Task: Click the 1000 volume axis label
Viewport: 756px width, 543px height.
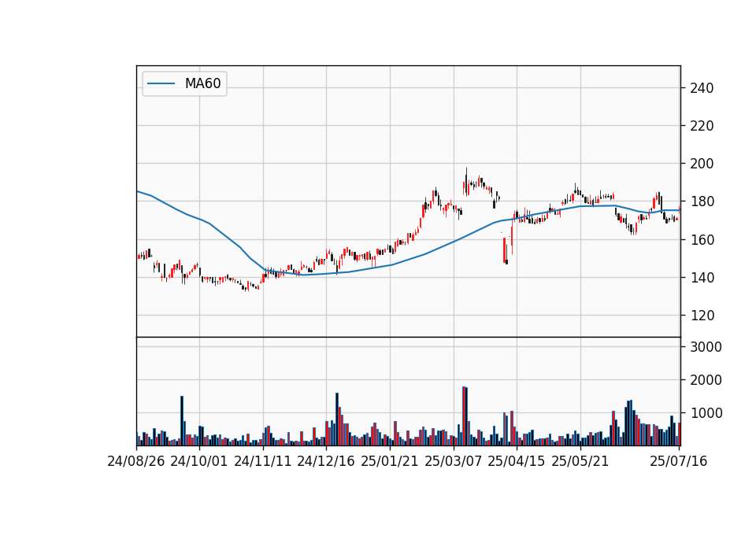Action: pyautogui.click(x=706, y=413)
